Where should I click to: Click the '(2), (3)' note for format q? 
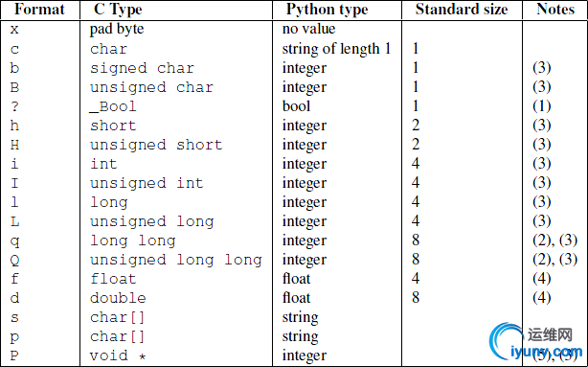click(x=555, y=241)
